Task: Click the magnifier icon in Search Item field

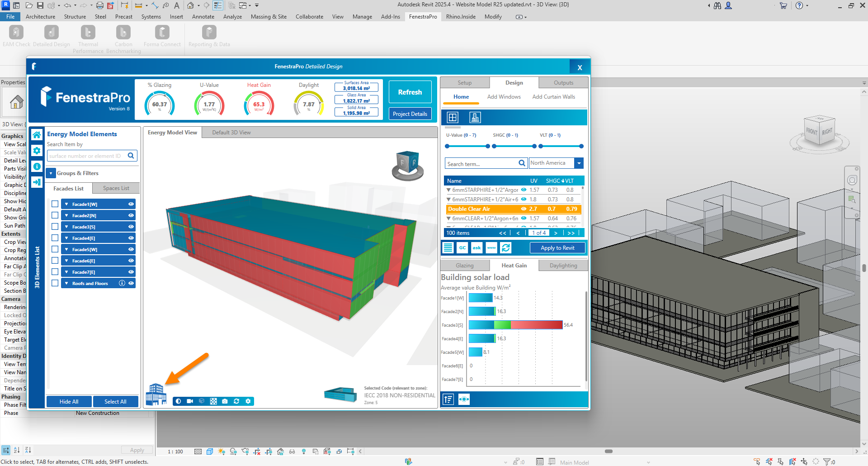Action: (x=131, y=156)
